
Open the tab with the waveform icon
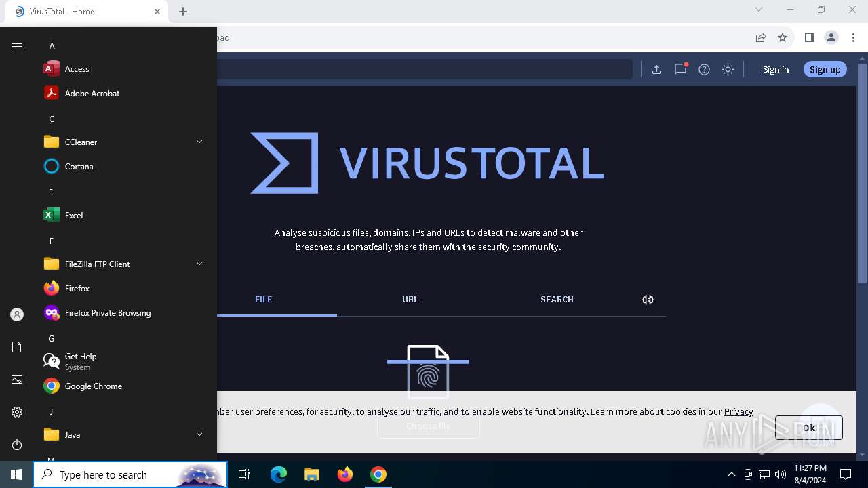click(648, 300)
